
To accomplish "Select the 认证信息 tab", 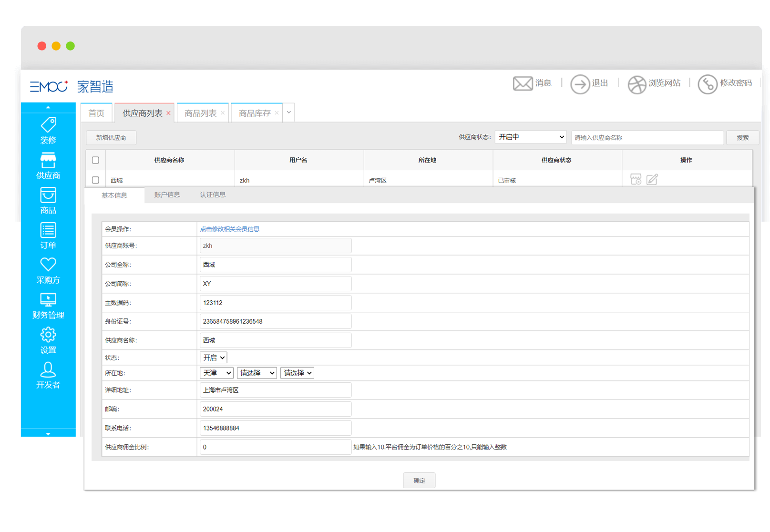I will tap(213, 195).
